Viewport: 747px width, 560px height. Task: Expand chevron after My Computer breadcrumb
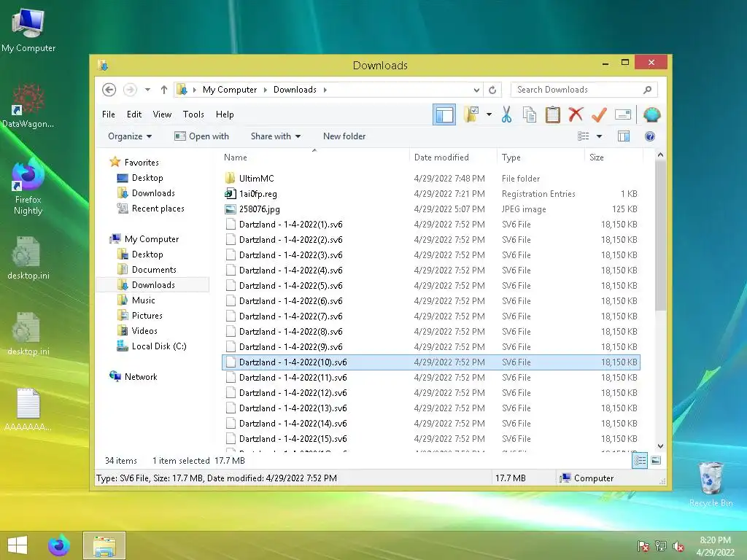pos(266,90)
